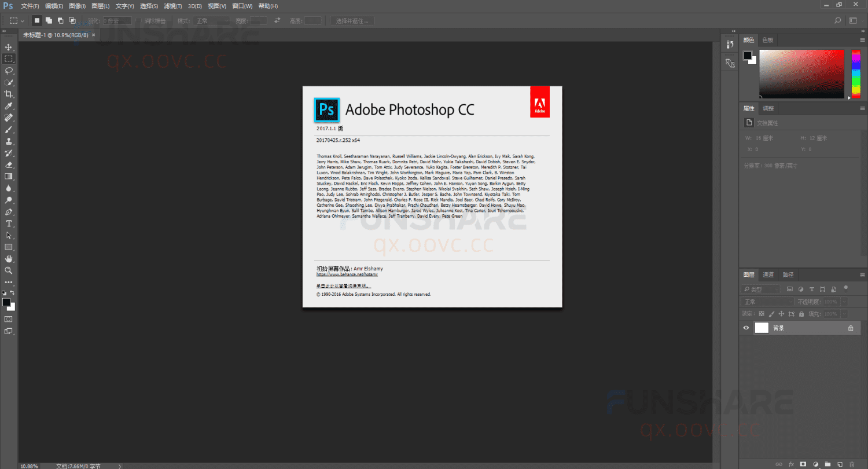Open the Properties panel flyout menu
The image size is (868, 469).
point(862,108)
